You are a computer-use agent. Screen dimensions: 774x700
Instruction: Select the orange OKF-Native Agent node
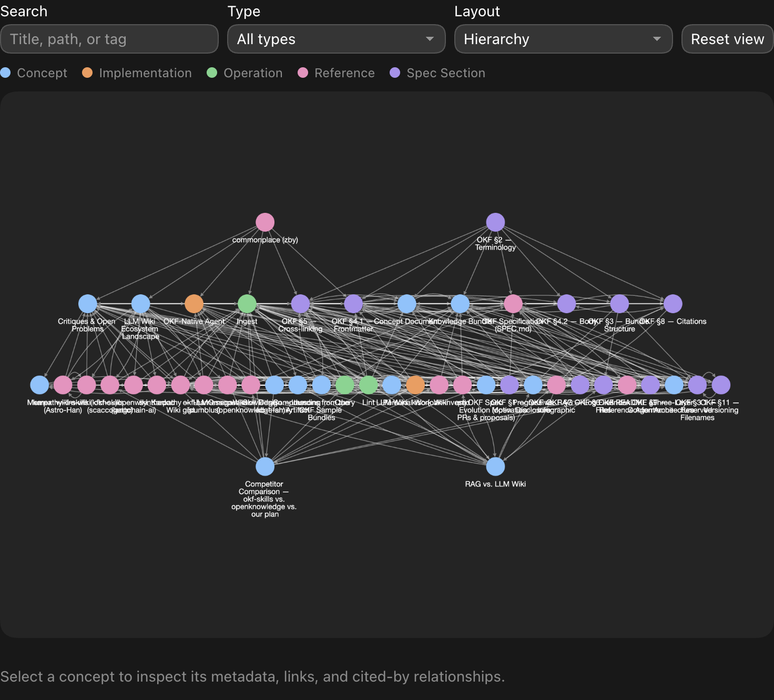click(194, 304)
